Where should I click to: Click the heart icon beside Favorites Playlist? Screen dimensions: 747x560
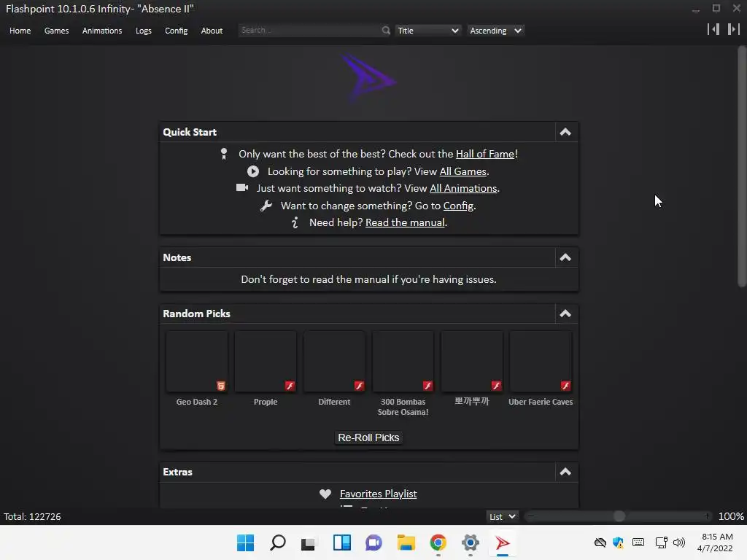[325, 494]
